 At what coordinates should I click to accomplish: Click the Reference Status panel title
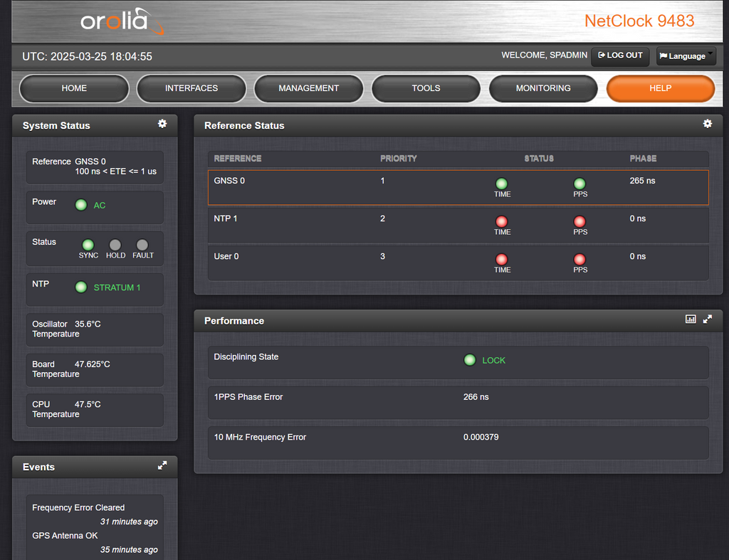244,125
